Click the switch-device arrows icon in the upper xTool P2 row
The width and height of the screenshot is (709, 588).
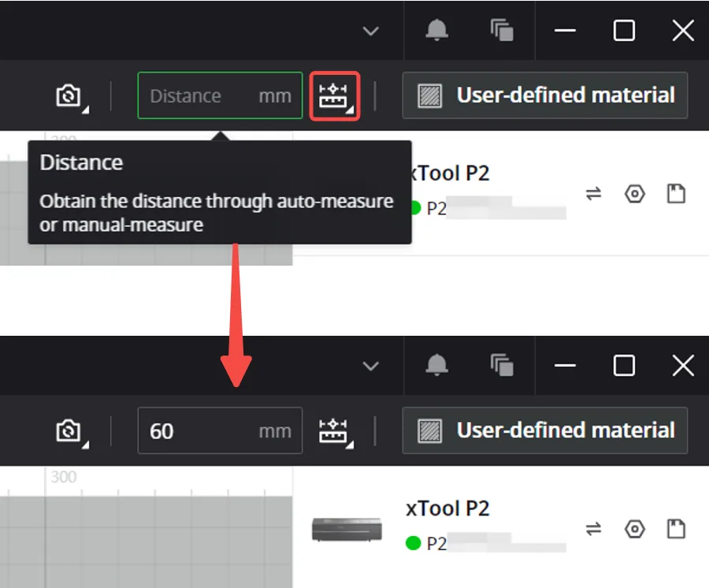click(x=594, y=194)
